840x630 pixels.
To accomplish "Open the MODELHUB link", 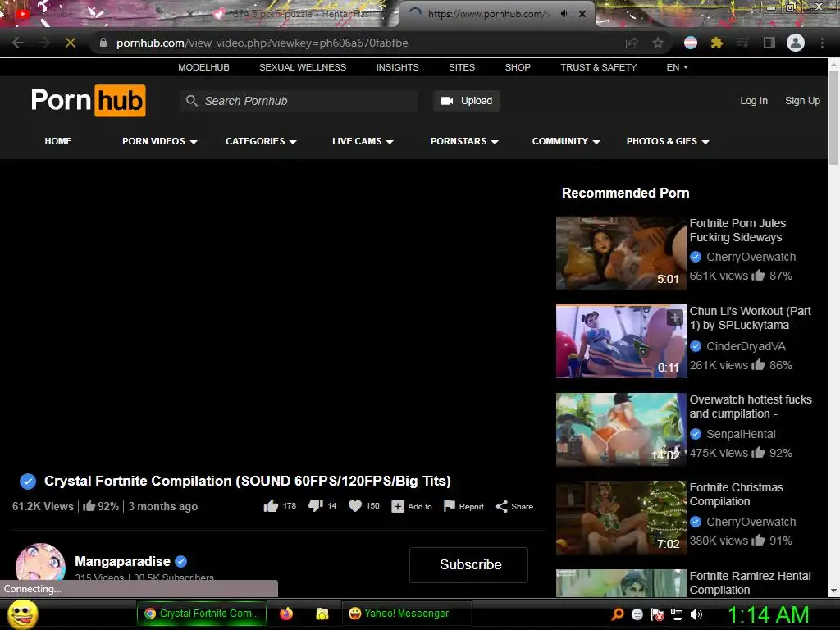I will [203, 67].
